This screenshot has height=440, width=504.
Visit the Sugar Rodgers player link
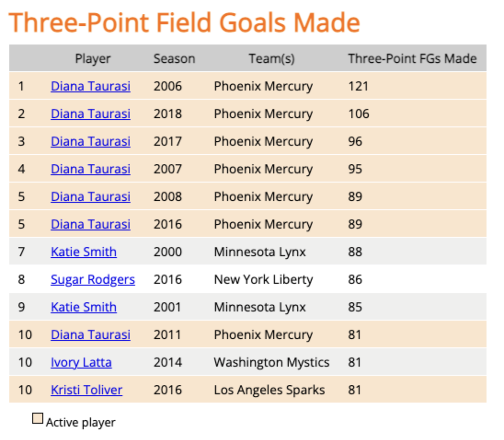tap(92, 279)
